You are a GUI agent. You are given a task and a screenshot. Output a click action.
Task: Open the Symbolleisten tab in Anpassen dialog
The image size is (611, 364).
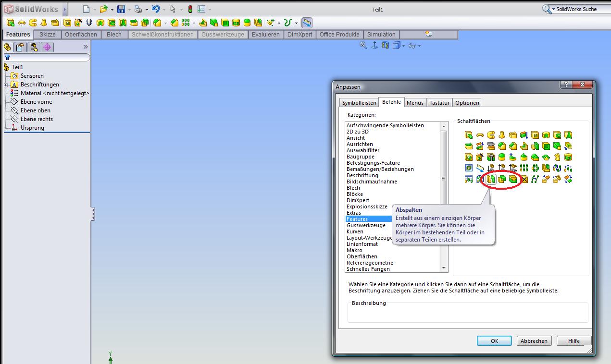(x=359, y=103)
